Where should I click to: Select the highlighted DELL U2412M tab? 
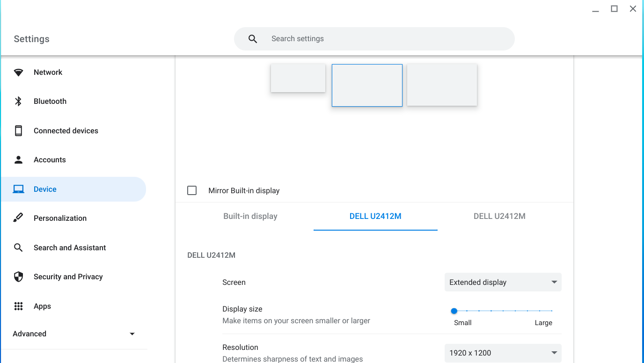[x=375, y=216]
